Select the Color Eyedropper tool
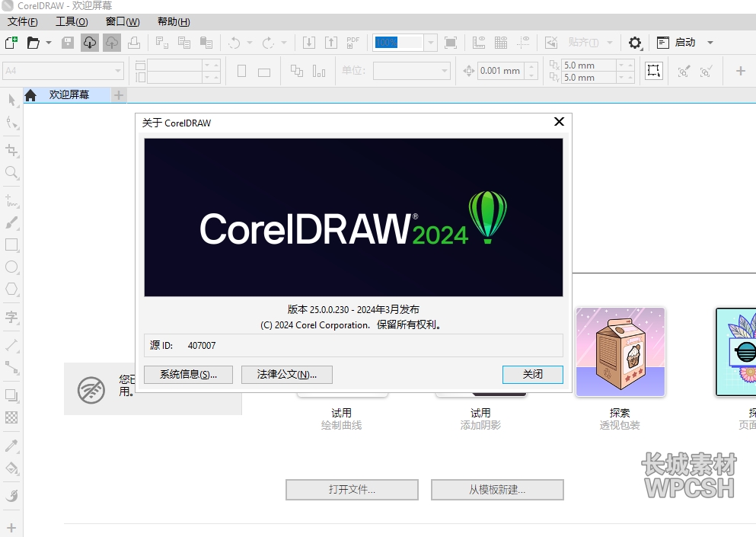Viewport: 756px width, 537px height. pyautogui.click(x=11, y=446)
